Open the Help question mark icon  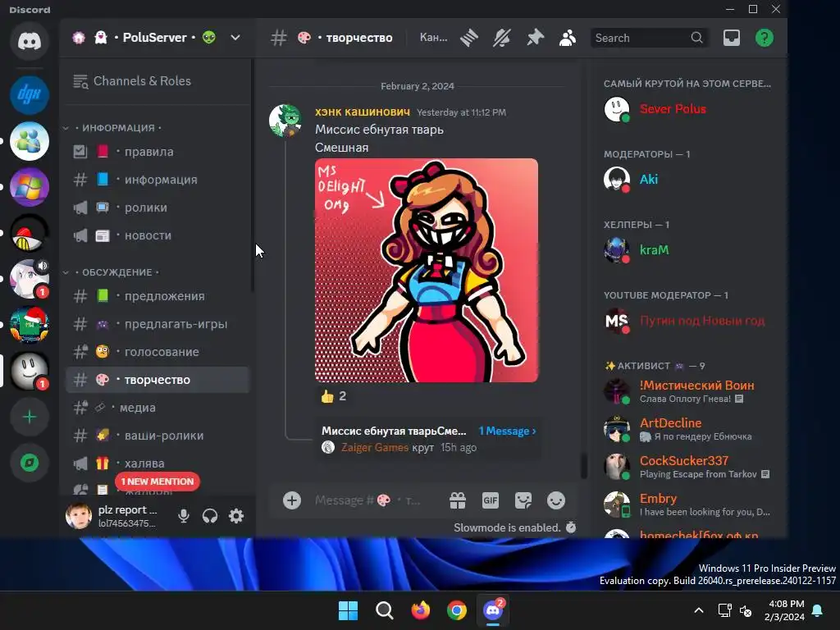[765, 38]
